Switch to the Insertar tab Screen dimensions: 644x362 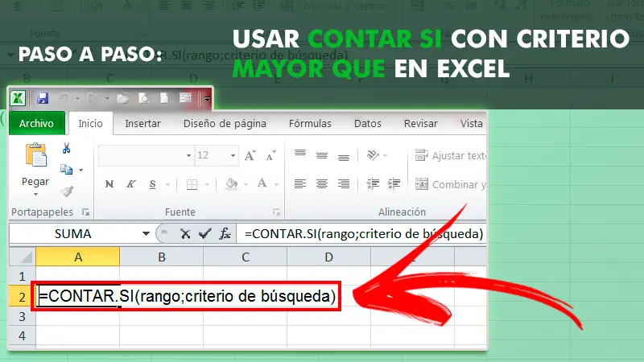[x=142, y=123]
